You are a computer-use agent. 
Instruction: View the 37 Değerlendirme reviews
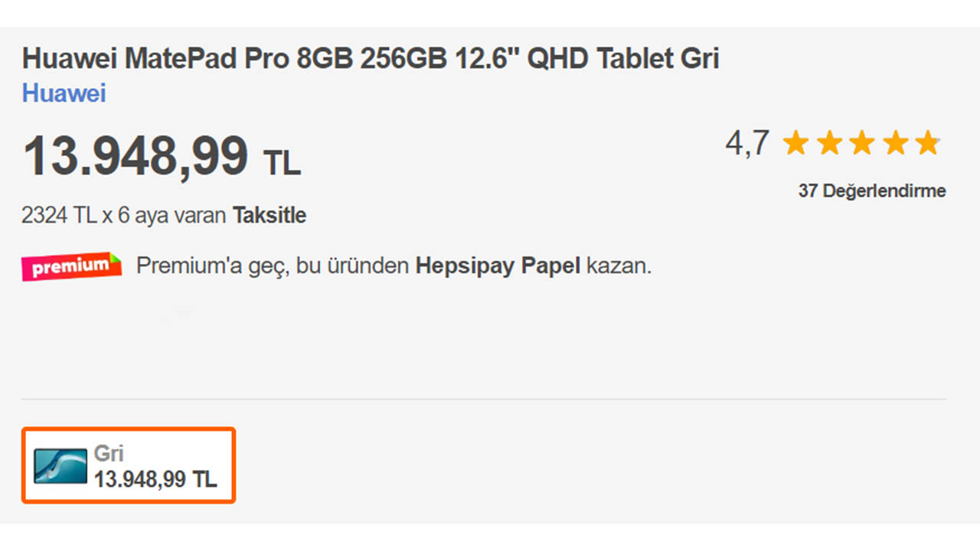(x=871, y=191)
